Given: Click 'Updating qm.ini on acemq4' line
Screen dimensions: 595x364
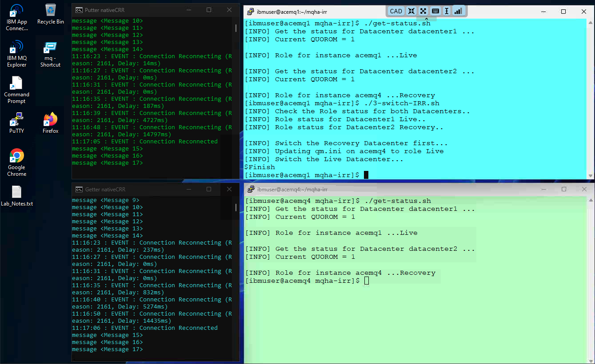Looking at the screenshot, I should 344,151.
